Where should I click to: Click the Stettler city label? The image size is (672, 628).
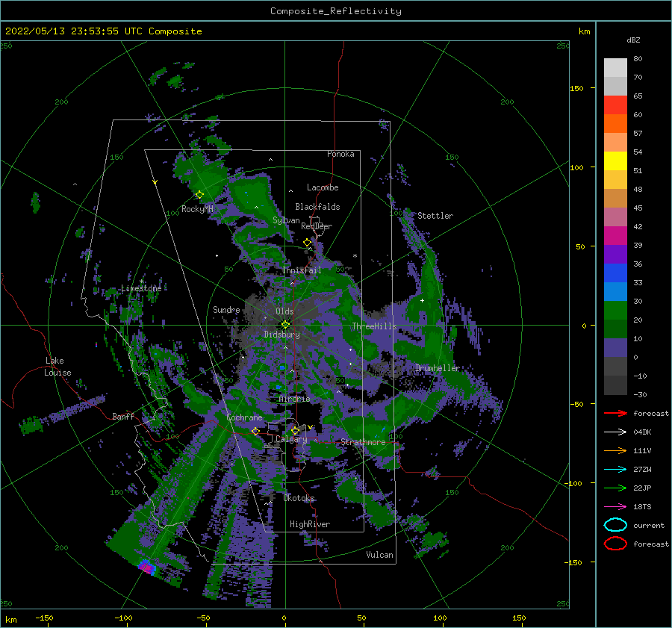click(435, 216)
